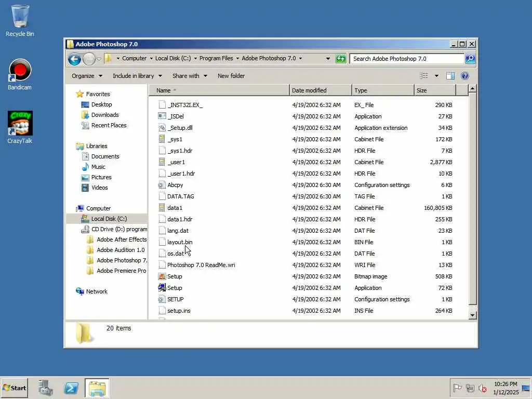
Task: Show the preview pane icon
Action: pyautogui.click(x=450, y=76)
